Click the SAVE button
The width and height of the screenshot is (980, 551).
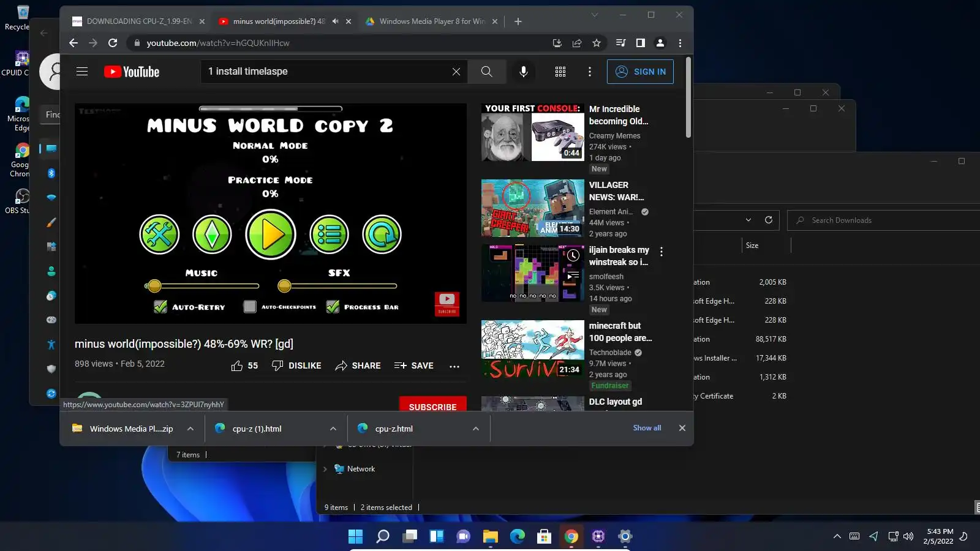click(x=414, y=365)
